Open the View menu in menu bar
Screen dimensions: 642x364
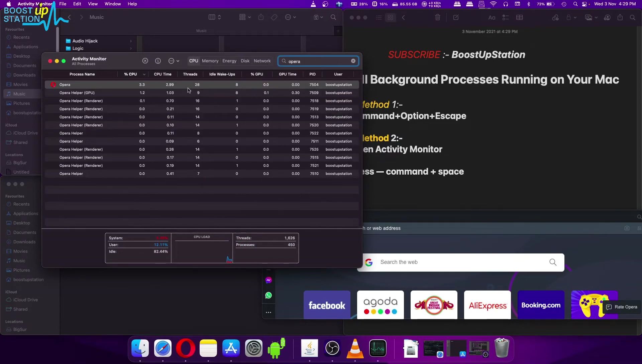93,4
